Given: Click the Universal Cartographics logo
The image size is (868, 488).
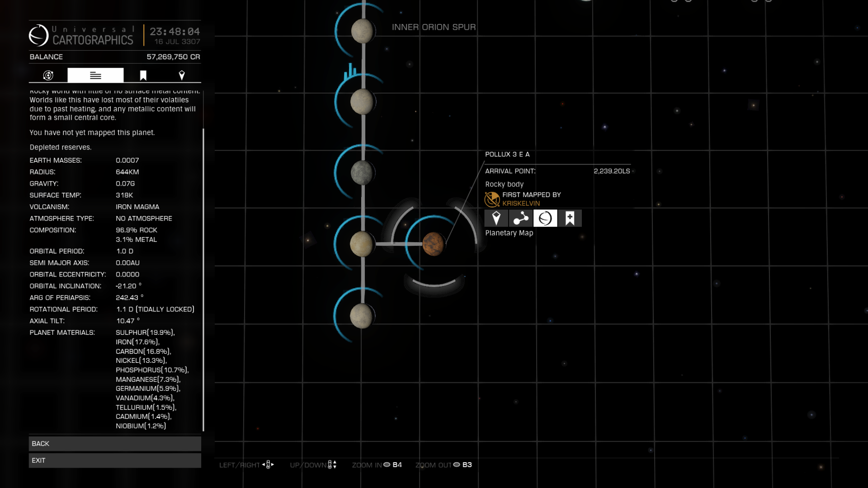Looking at the screenshot, I should click(39, 35).
